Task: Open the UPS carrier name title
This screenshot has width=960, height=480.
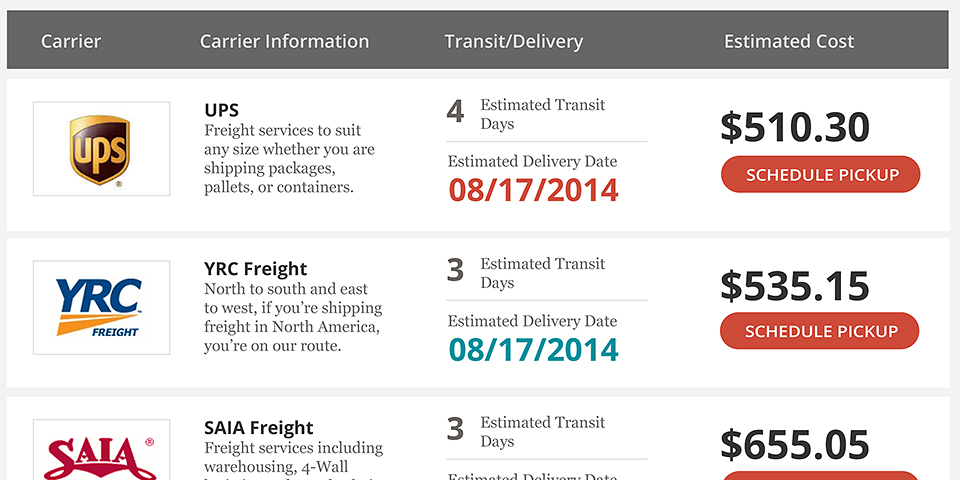Action: [x=221, y=110]
